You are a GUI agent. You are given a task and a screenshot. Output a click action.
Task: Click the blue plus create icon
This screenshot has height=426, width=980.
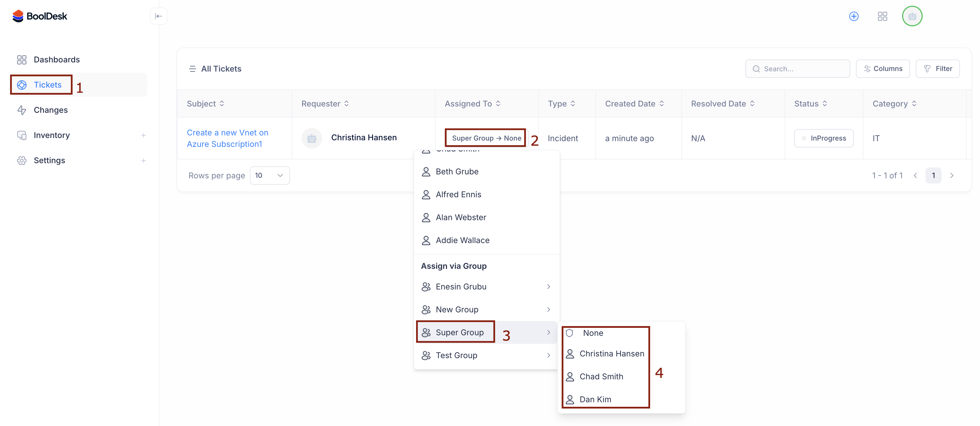(854, 16)
